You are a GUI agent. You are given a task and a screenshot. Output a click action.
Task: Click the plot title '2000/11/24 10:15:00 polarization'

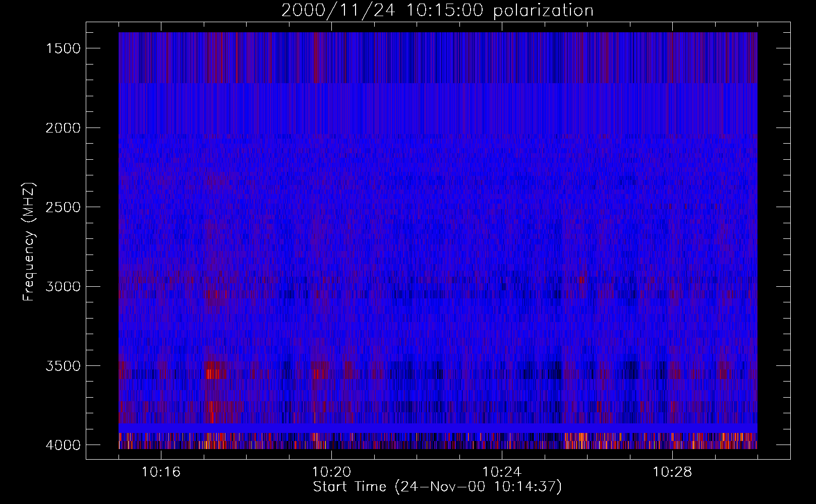pyautogui.click(x=437, y=11)
